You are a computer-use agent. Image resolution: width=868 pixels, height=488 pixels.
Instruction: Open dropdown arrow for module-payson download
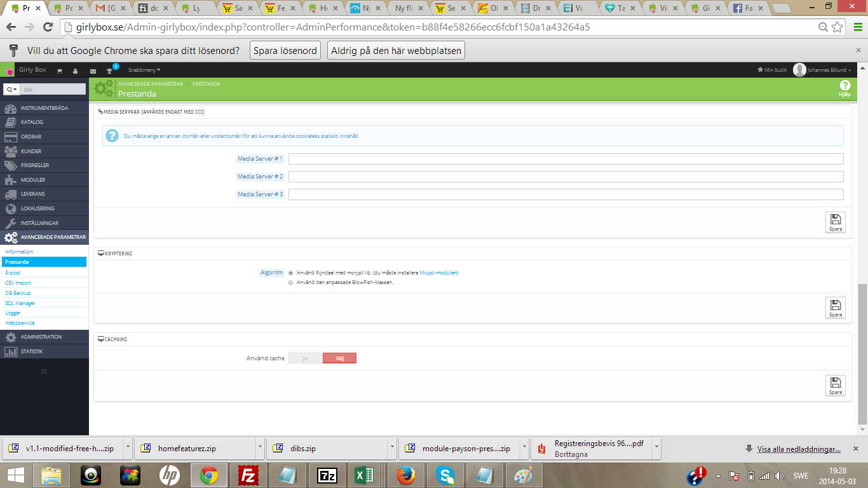[x=524, y=448]
